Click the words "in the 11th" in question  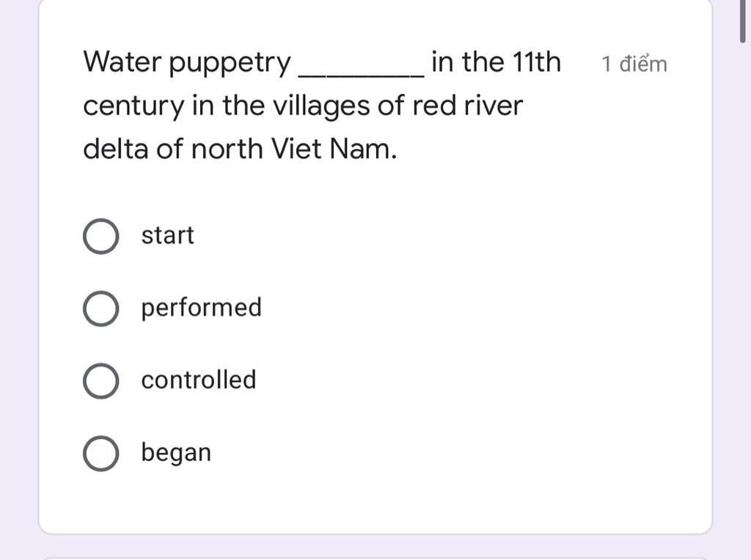tap(497, 62)
